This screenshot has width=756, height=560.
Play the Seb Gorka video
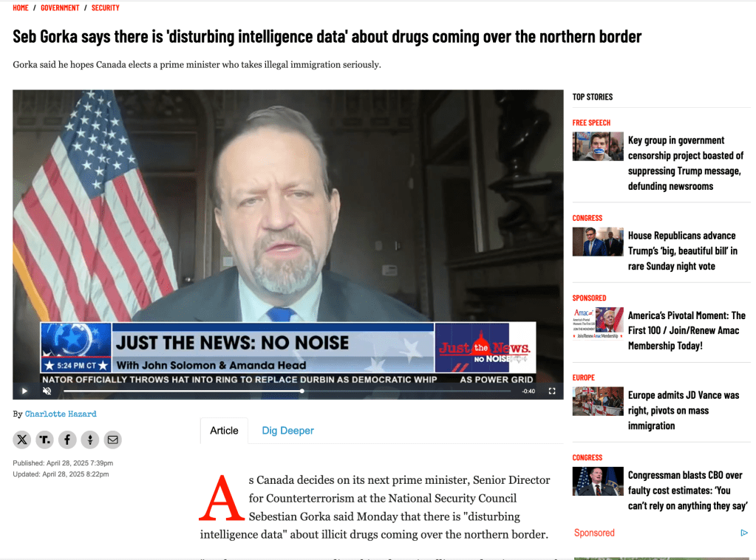24,391
